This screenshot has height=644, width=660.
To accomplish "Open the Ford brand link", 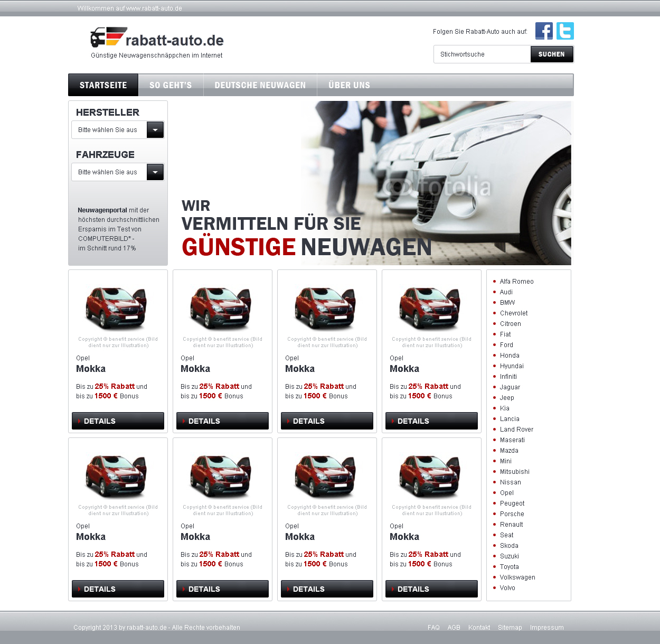I will 506,345.
